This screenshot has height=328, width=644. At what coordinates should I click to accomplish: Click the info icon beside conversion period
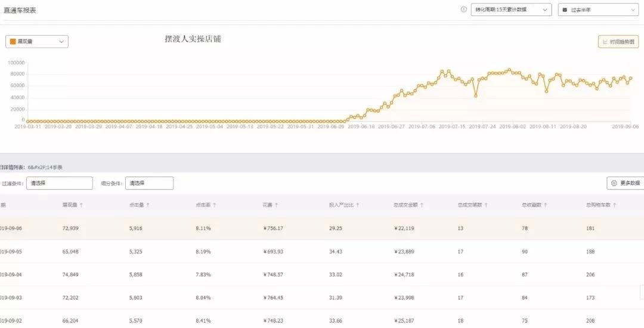pos(464,10)
